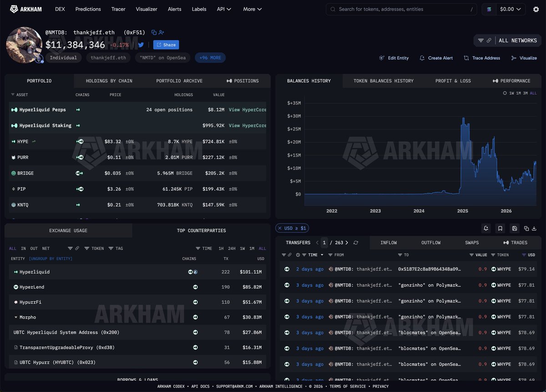Click the PURR token icon
546x392 pixels.
[14, 157]
